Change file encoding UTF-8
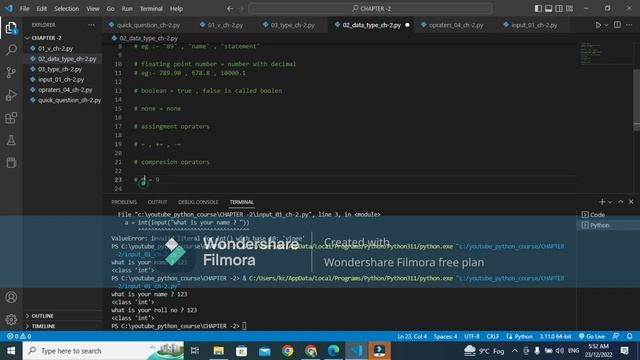This screenshot has width=640, height=360. tap(471, 336)
